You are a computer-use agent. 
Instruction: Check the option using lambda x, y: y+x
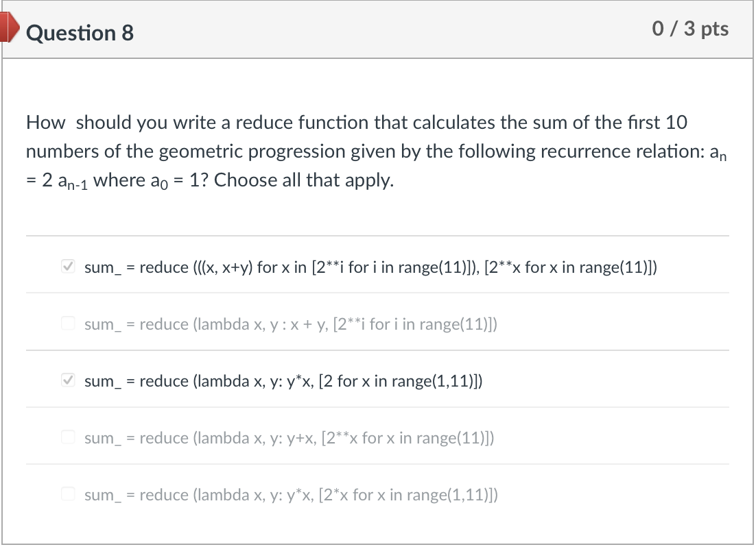[68, 436]
